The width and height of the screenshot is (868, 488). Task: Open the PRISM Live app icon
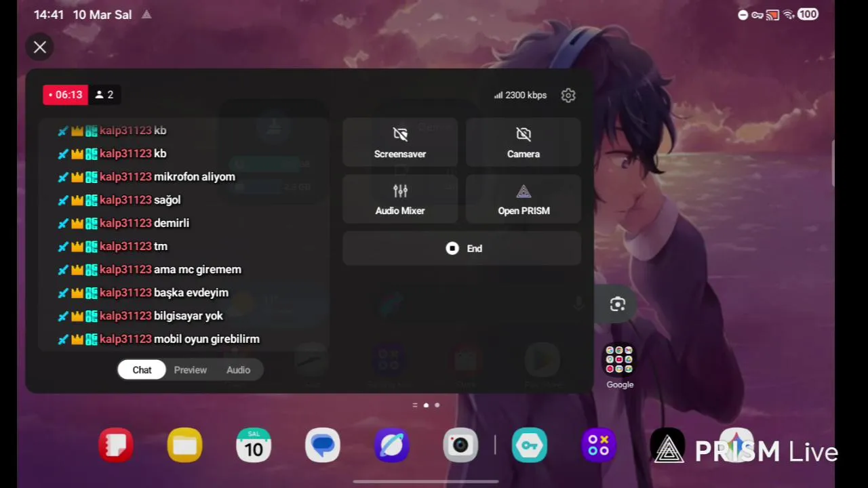pyautogui.click(x=668, y=445)
